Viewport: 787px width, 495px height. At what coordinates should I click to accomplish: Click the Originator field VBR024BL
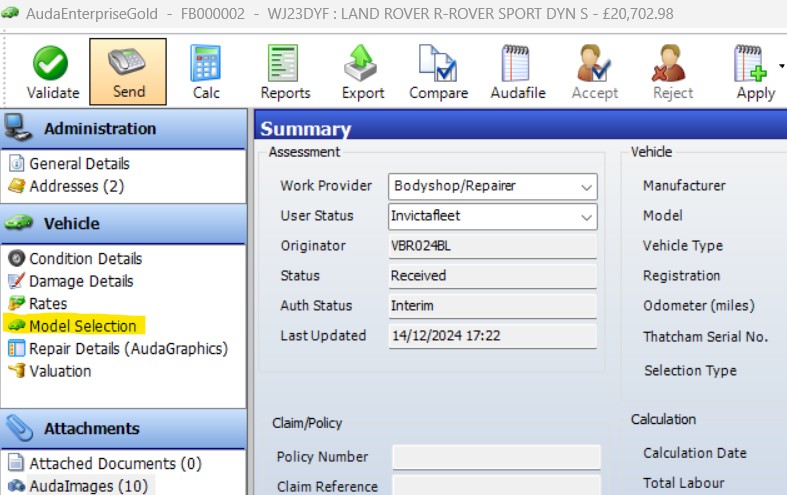pyautogui.click(x=492, y=246)
